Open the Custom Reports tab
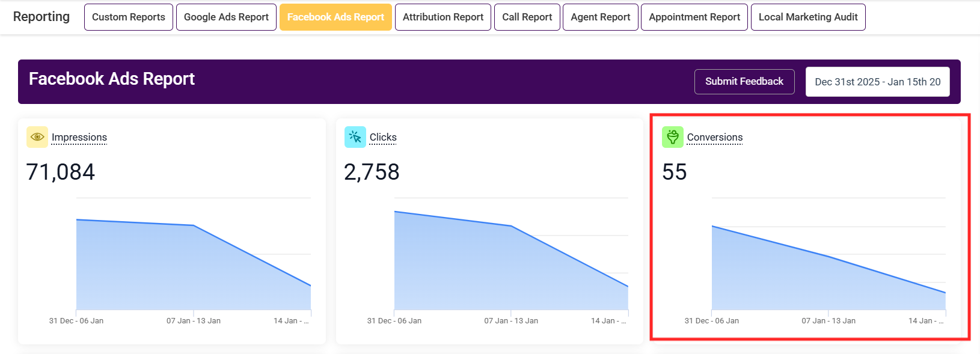 coord(129,17)
